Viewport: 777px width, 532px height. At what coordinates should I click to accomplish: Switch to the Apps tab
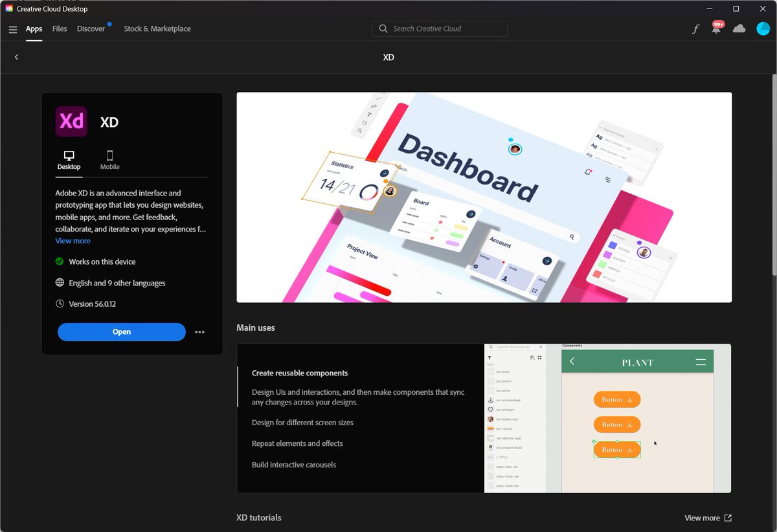[34, 29]
